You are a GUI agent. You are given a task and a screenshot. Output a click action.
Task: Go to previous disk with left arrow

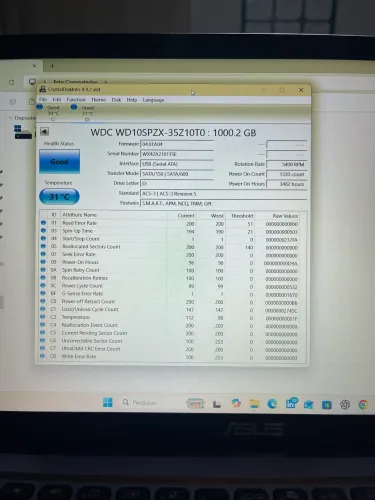(44, 131)
